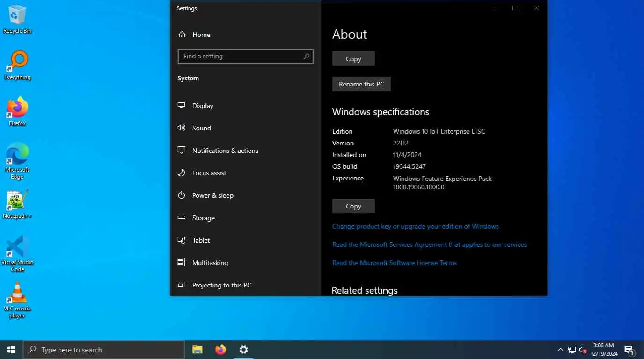The width and height of the screenshot is (644, 359).
Task: Click the Windows specifications heading
Action: point(381,112)
